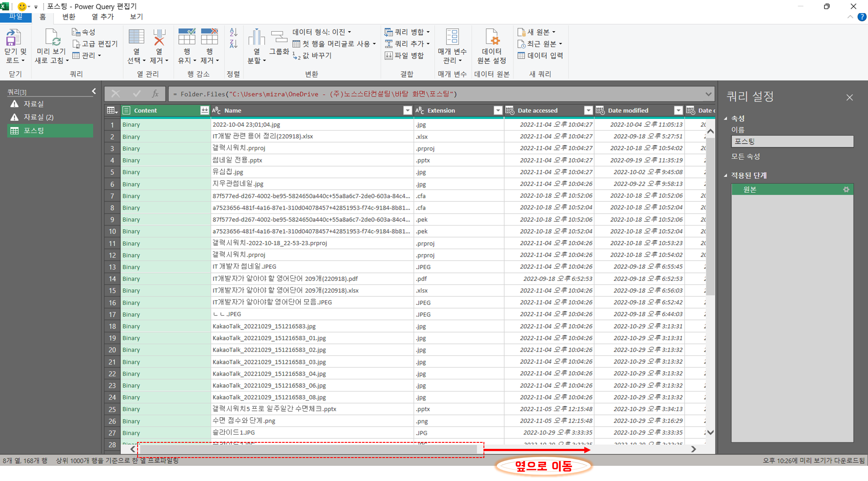Click the sort ascending icon

233,33
